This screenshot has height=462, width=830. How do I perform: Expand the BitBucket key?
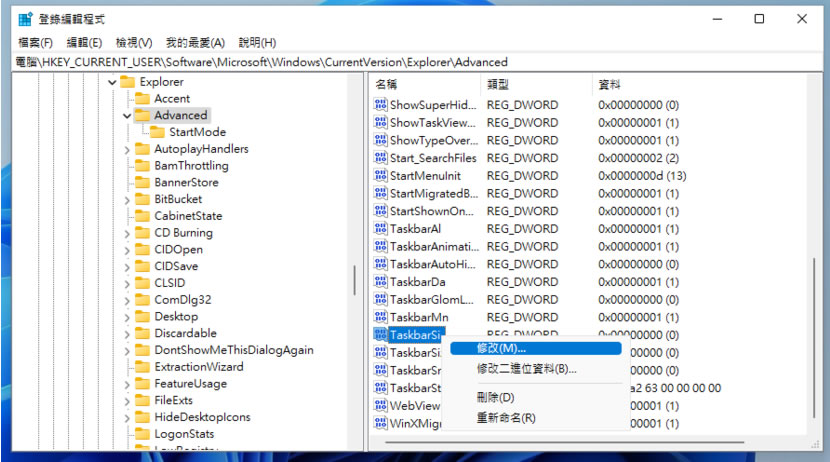127,200
